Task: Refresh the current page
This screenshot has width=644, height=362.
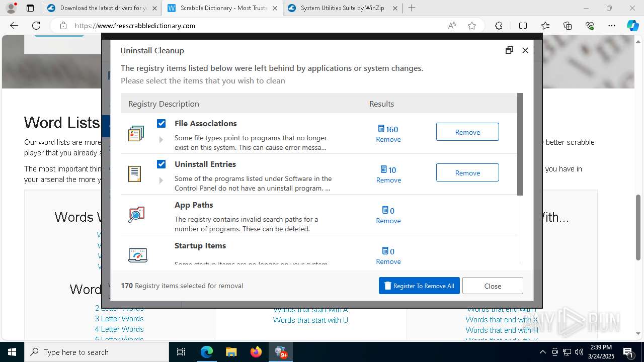Action: click(36, 26)
